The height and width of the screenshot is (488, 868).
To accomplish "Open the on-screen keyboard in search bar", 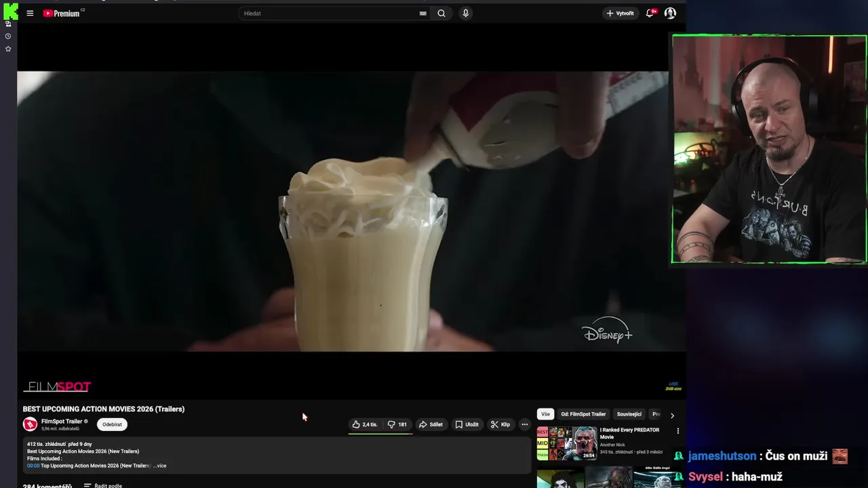I will pyautogui.click(x=423, y=13).
